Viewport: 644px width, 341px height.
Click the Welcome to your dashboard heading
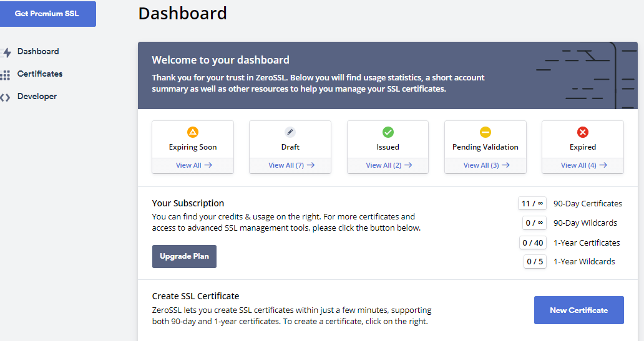(220, 60)
